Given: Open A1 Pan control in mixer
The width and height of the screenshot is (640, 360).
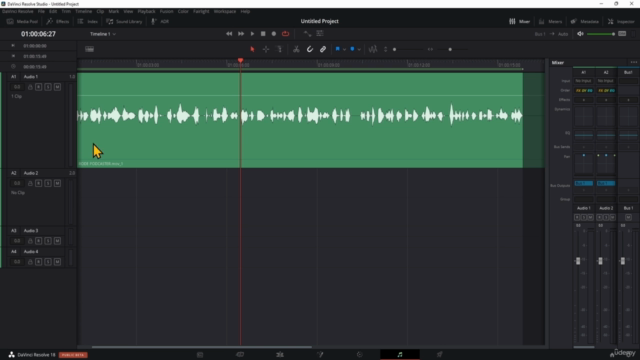Looking at the screenshot, I should [584, 164].
